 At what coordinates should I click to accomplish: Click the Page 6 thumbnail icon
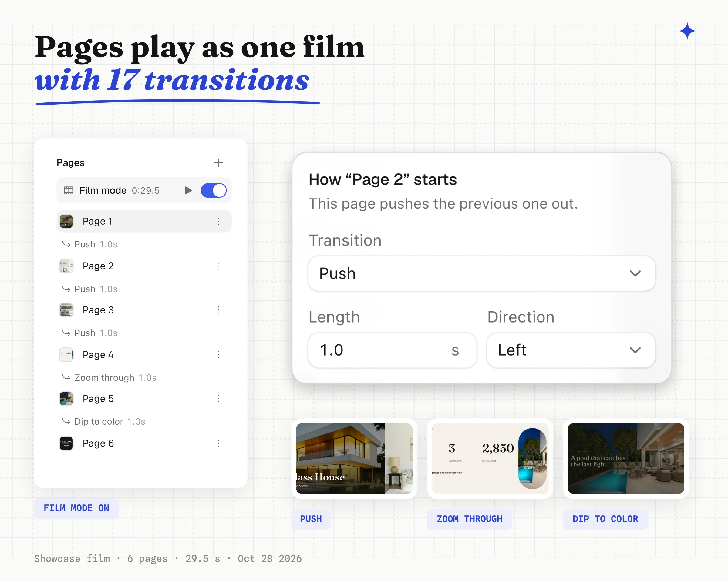66,443
